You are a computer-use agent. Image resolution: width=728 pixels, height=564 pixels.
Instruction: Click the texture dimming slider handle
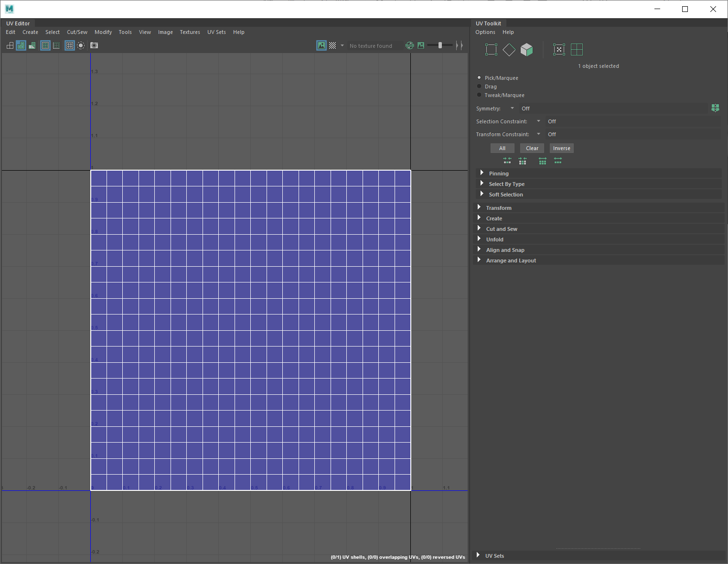440,45
